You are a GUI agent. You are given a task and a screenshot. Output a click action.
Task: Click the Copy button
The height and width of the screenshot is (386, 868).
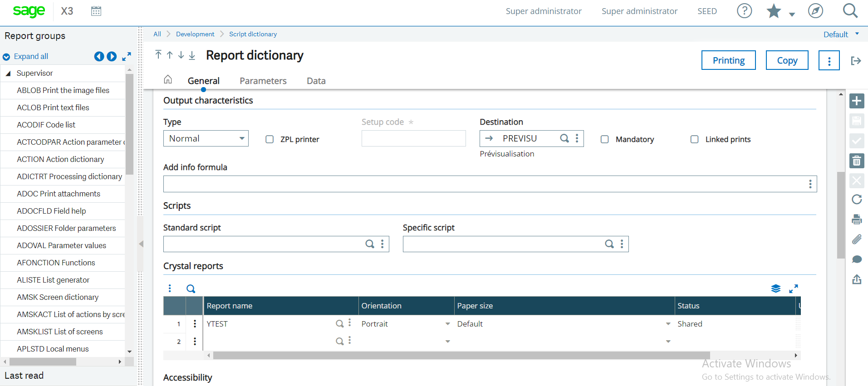(787, 60)
